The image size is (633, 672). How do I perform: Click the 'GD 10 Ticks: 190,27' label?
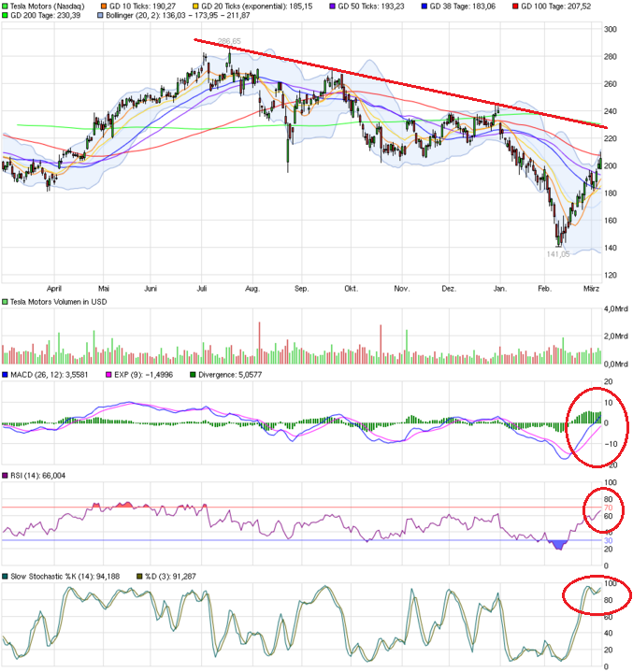142,7
